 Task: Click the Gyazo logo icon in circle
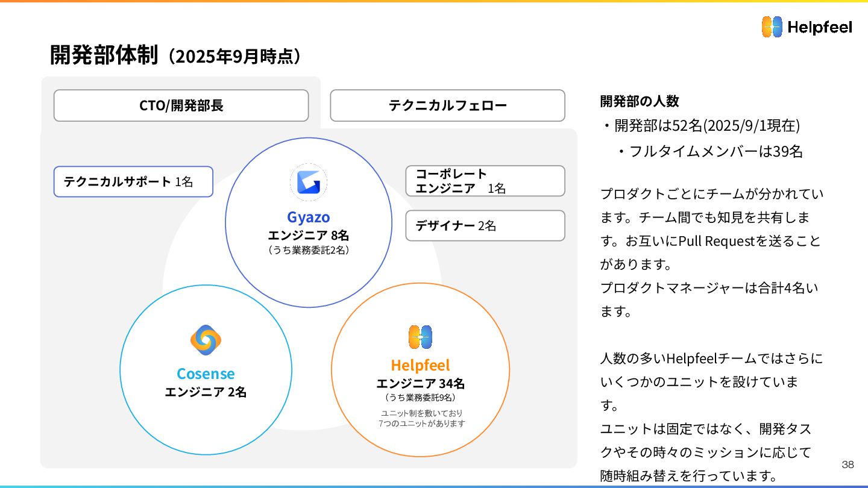pyautogui.click(x=309, y=182)
